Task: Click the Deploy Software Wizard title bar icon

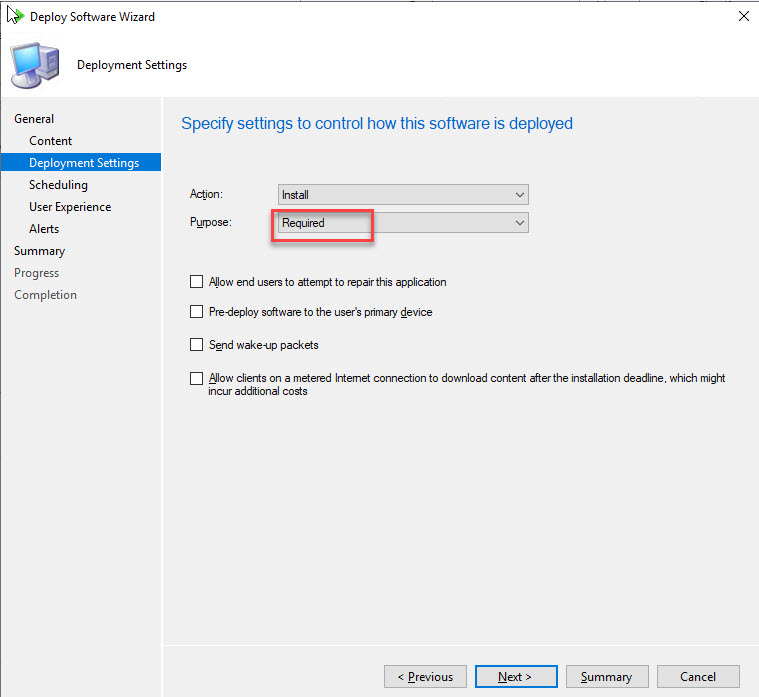Action: [x=15, y=16]
